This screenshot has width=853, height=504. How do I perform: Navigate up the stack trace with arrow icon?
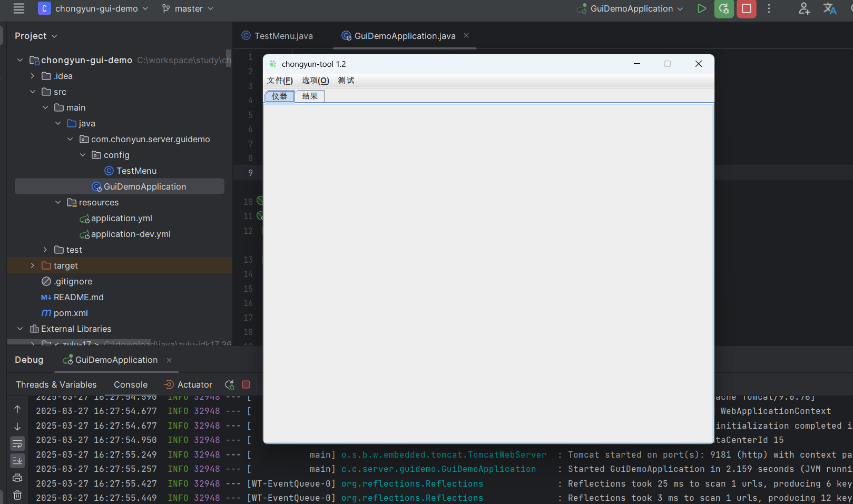(x=17, y=409)
